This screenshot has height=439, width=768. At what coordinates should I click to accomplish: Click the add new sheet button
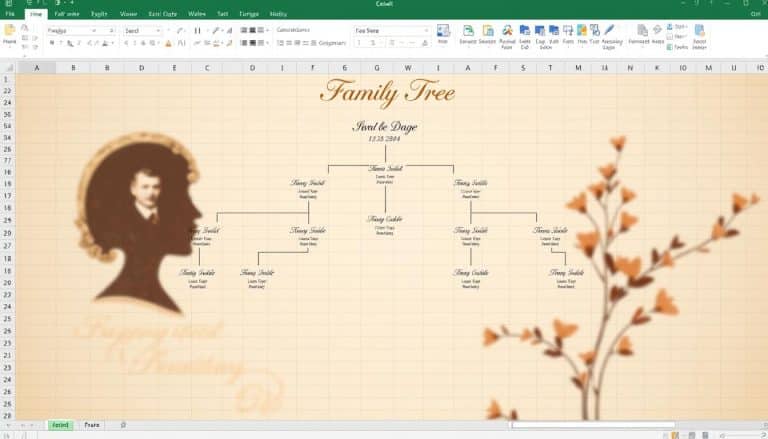123,425
